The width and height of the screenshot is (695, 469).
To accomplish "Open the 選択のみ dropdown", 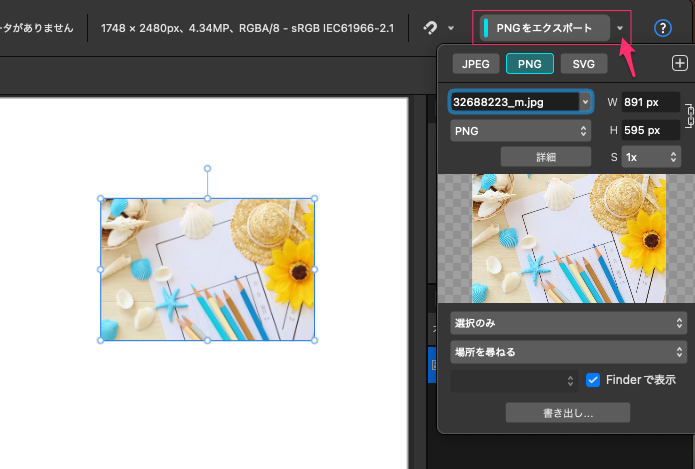I will (x=569, y=323).
